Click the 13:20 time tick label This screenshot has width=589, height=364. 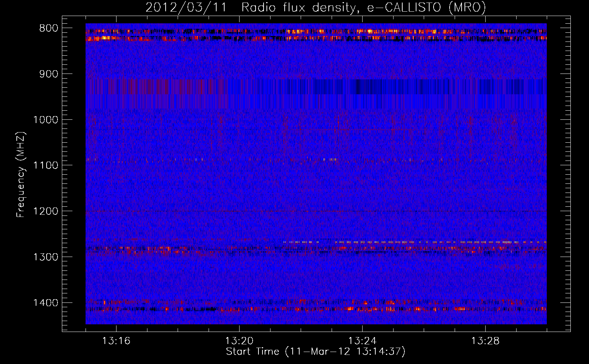pos(239,341)
